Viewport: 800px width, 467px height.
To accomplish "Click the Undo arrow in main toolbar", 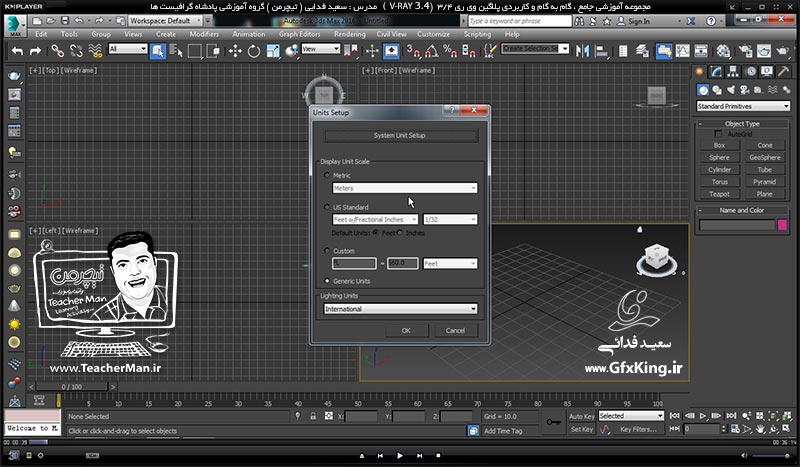I will coord(17,51).
